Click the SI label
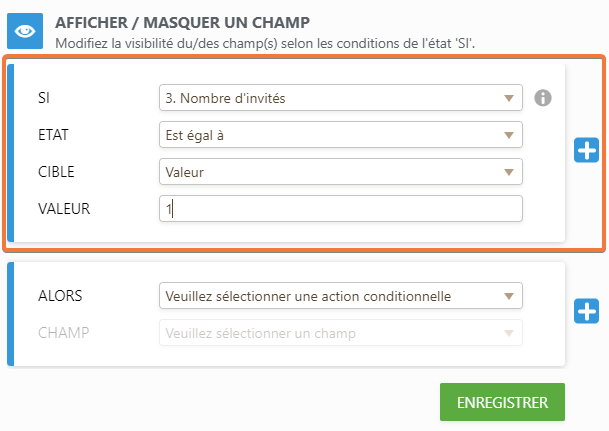The image size is (609, 431). [x=44, y=98]
